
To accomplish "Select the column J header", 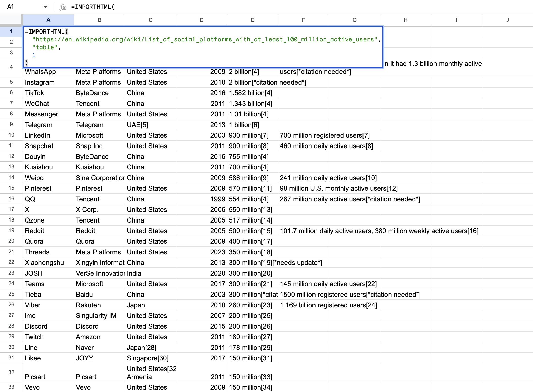I will pyautogui.click(x=507, y=20).
